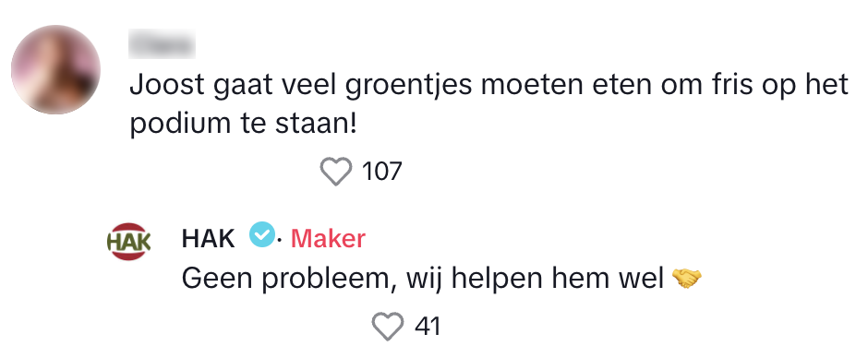Click the 41 like count
This screenshot has width=868, height=358.
click(x=428, y=327)
